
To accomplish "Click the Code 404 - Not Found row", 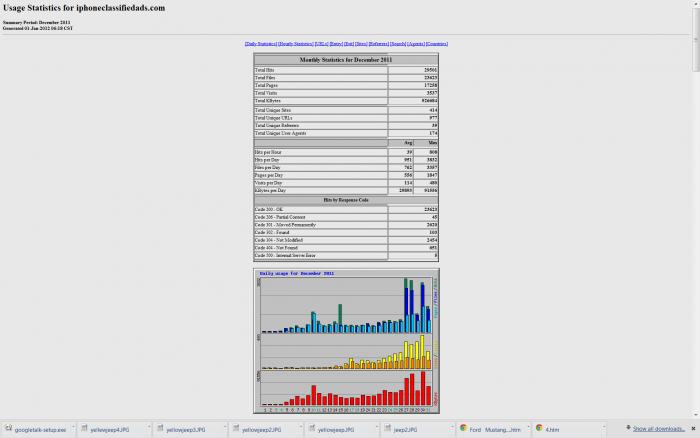I will (x=346, y=248).
